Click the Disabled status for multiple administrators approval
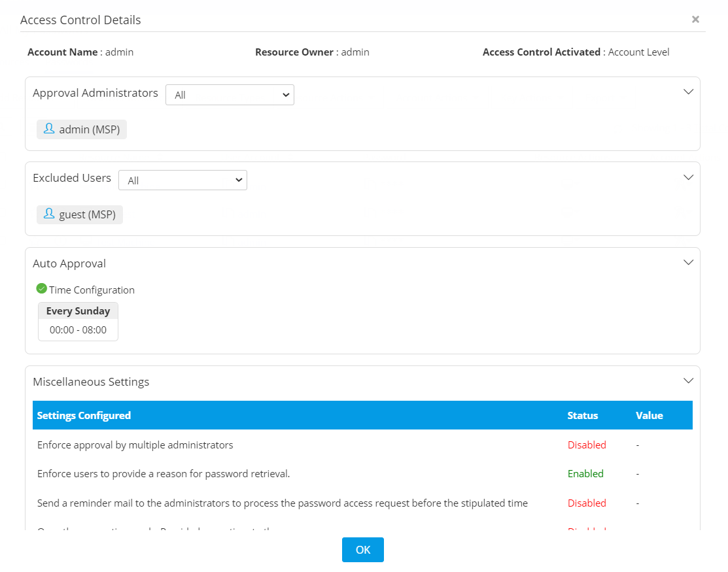This screenshot has height=572, width=728. coord(587,445)
